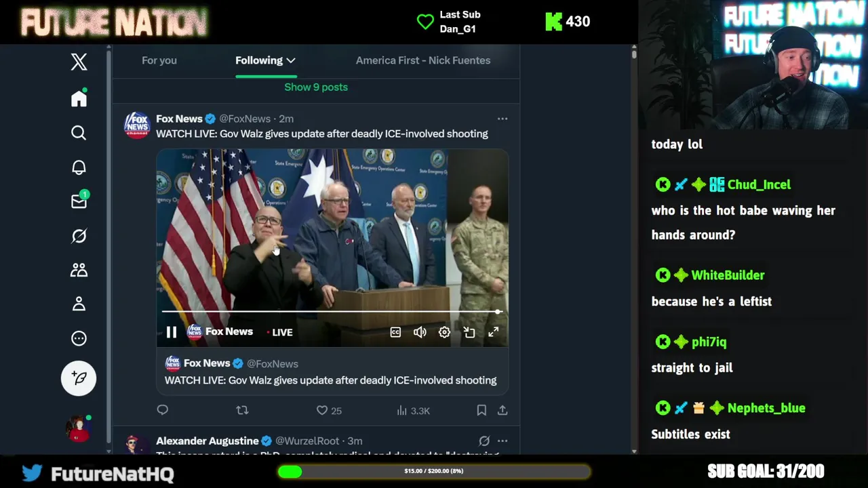This screenshot has width=868, height=488.
Task: Open Communities people icon in the sidebar
Action: pos(79,270)
